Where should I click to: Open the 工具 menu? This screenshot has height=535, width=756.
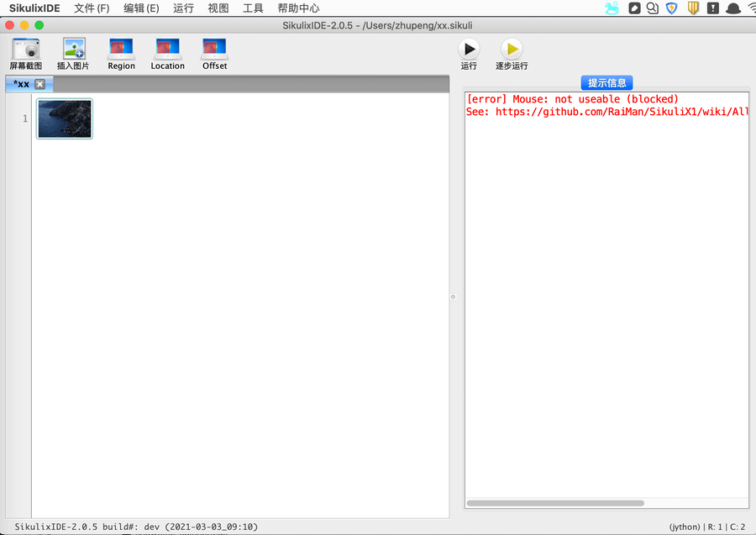[253, 8]
